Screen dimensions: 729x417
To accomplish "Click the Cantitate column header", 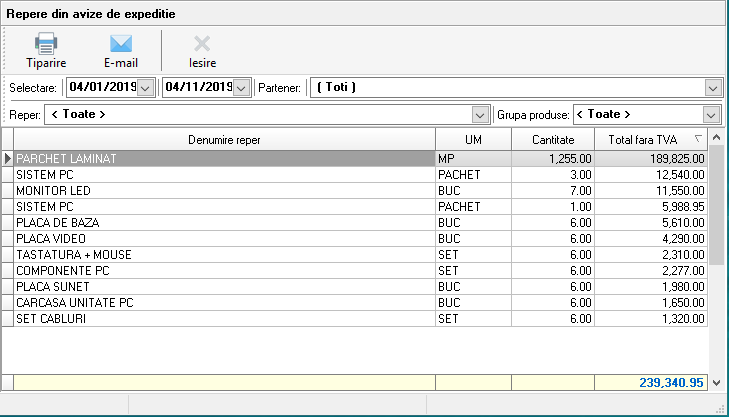I will click(x=552, y=139).
